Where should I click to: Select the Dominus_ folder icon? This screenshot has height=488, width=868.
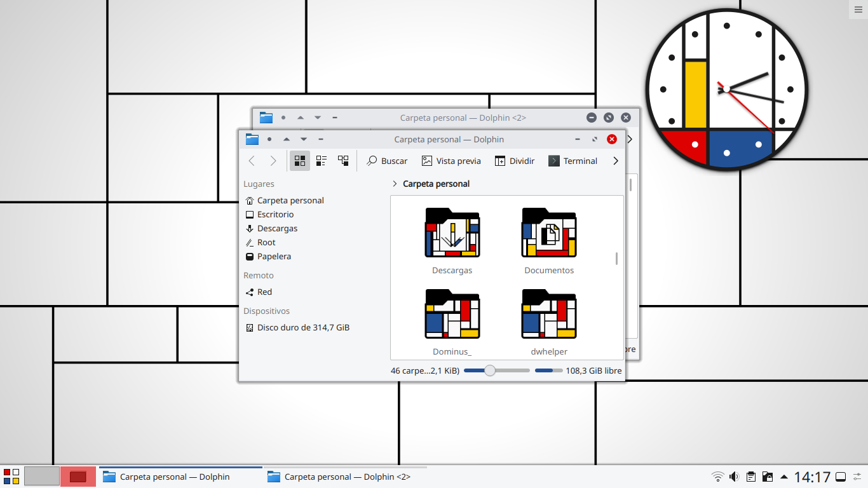coord(452,314)
